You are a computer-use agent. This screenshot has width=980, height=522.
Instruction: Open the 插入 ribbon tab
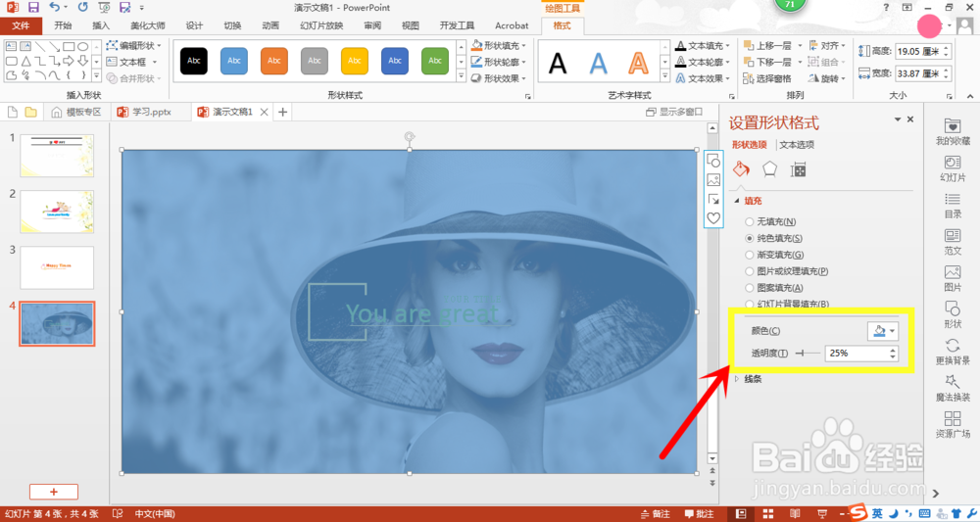pos(101,25)
